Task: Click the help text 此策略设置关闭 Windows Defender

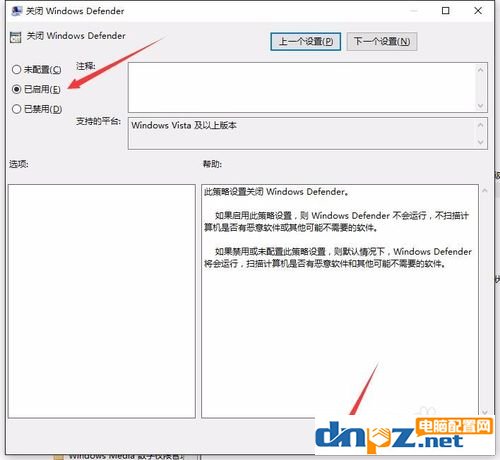Action: tap(276, 192)
